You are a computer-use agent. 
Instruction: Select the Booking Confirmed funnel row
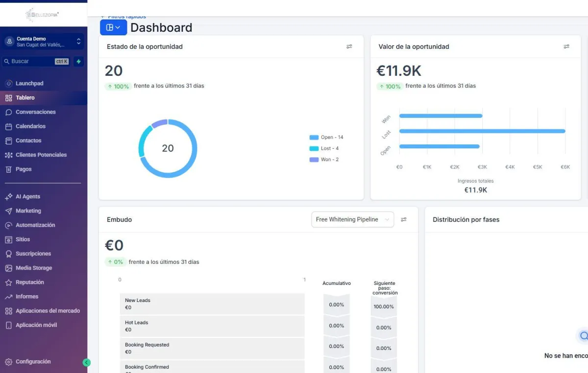pyautogui.click(x=212, y=367)
